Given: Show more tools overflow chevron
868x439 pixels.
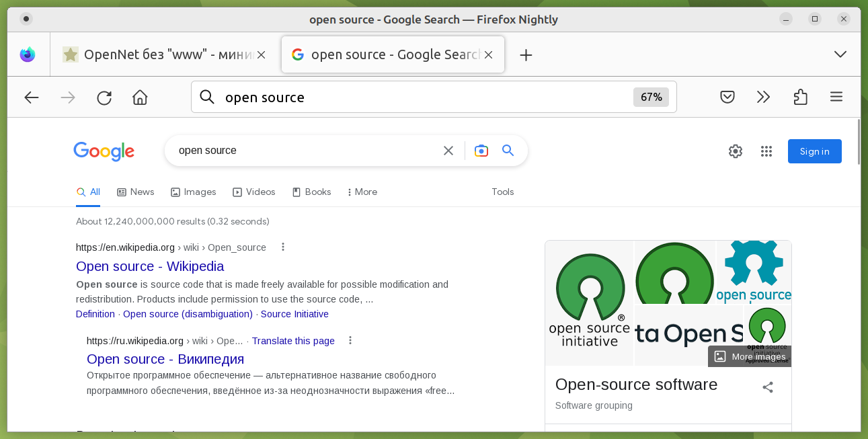Looking at the screenshot, I should coord(763,97).
